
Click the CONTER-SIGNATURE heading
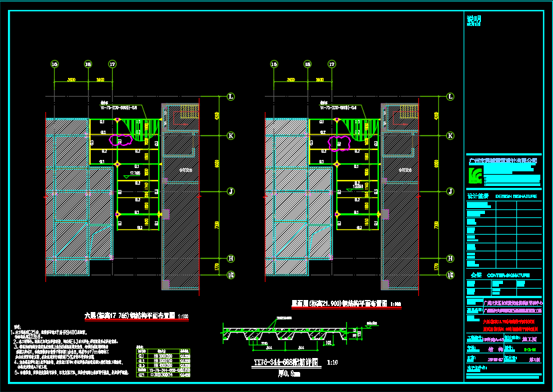508,275
